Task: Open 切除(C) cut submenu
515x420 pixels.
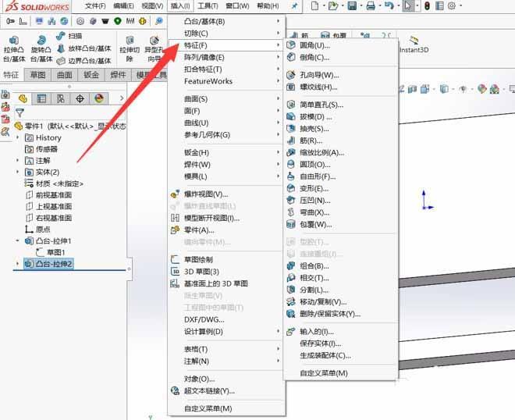Action: pyautogui.click(x=226, y=34)
